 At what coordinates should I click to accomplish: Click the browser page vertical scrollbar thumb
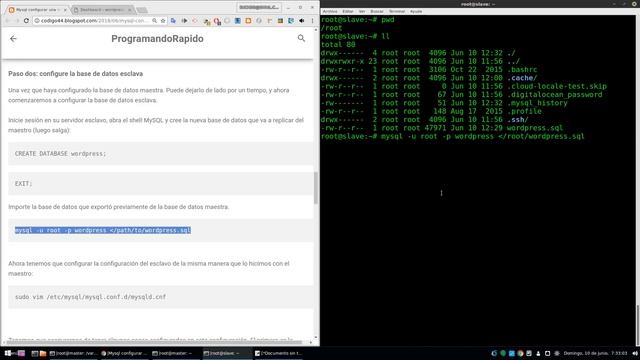tap(316, 188)
